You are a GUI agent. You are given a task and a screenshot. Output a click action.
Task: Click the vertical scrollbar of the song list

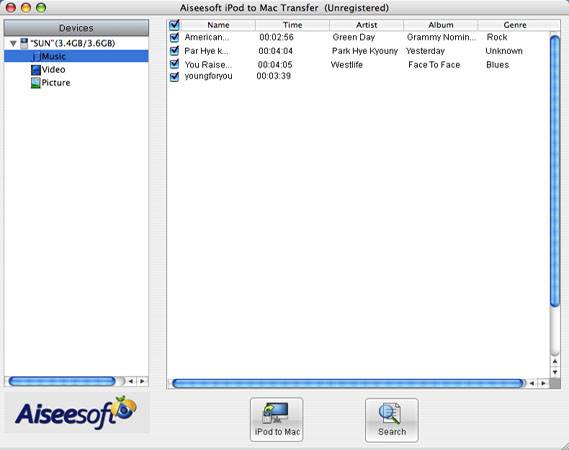554,171
